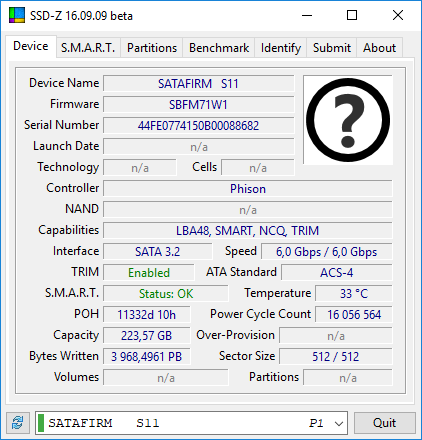
Task: Switch to the S.M.A.R.T. tab
Action: click(x=88, y=48)
